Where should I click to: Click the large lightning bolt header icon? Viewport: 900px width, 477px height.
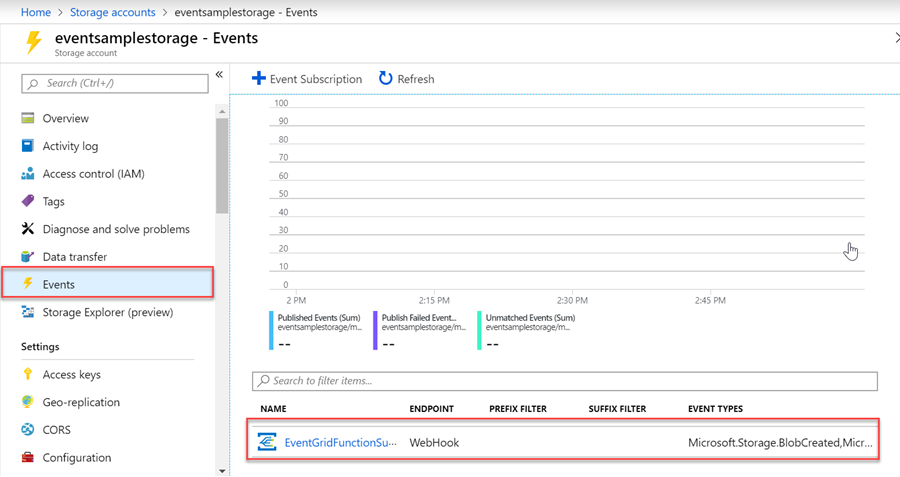[33, 43]
